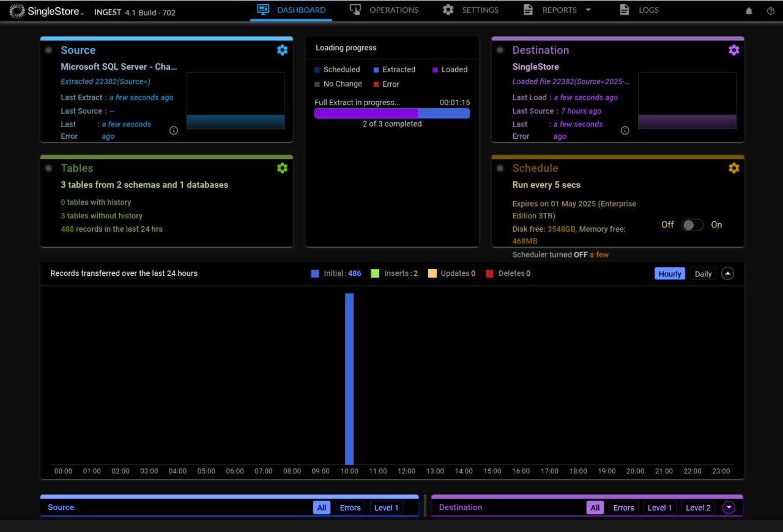
Task: Filter Source logs by Errors
Action: (350, 508)
